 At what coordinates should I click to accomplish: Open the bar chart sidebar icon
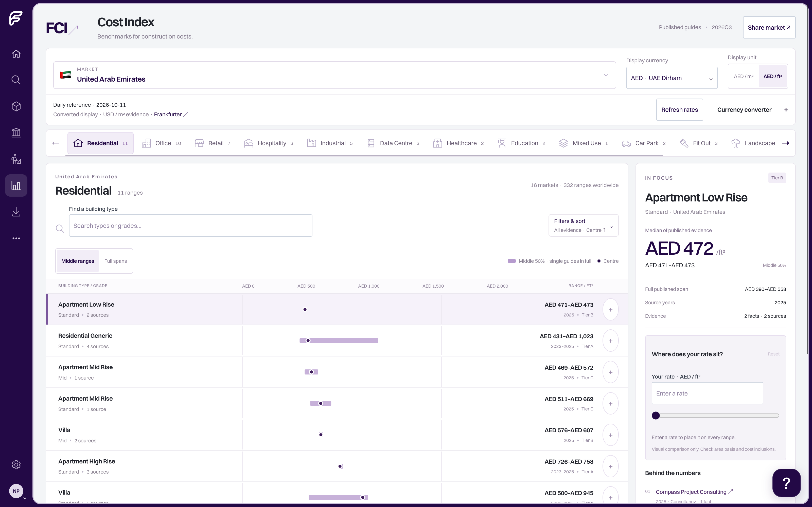(x=16, y=185)
